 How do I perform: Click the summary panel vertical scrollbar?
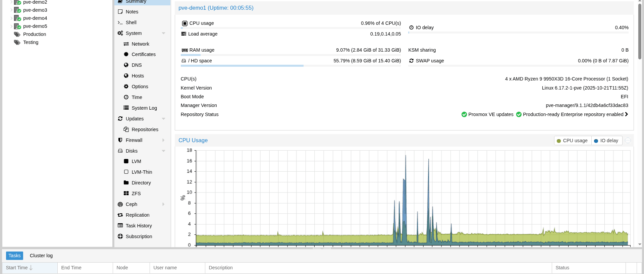pyautogui.click(x=640, y=32)
